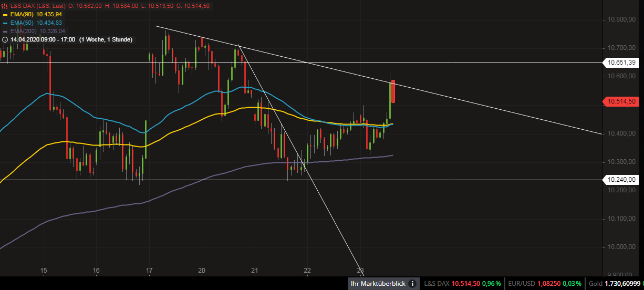Click date label 20 on the time axis
Image resolution: width=644 pixels, height=290 pixels.
click(x=202, y=271)
